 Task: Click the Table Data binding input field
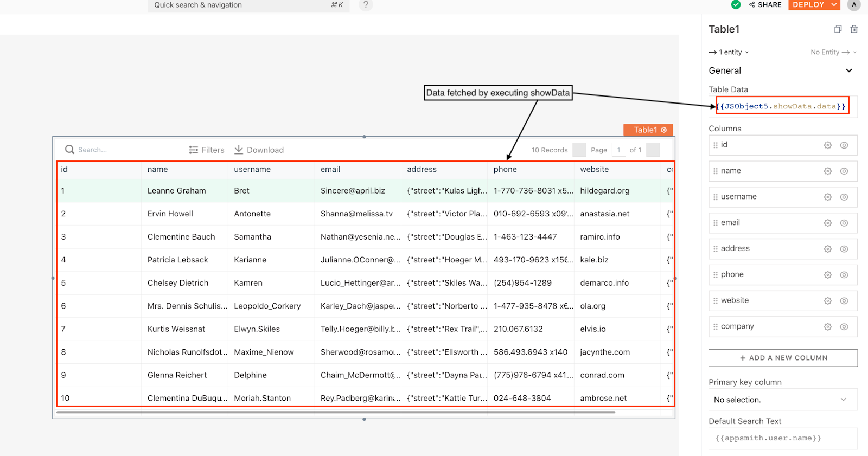point(781,106)
